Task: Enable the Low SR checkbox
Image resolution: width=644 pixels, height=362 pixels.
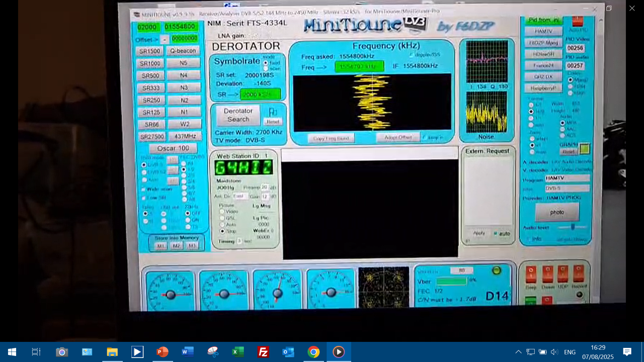Action: 143,197
